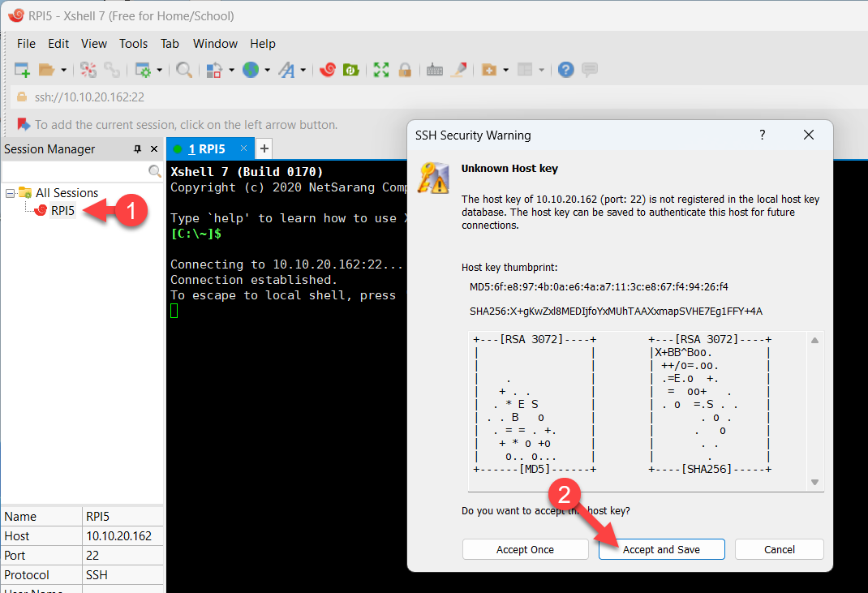
Task: Open the Tab menu
Action: tap(170, 44)
